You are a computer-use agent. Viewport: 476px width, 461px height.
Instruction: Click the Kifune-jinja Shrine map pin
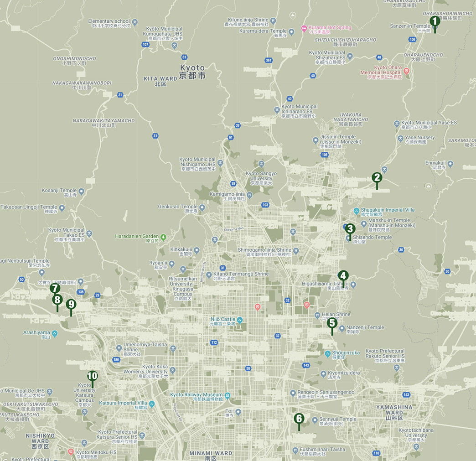[273, 21]
